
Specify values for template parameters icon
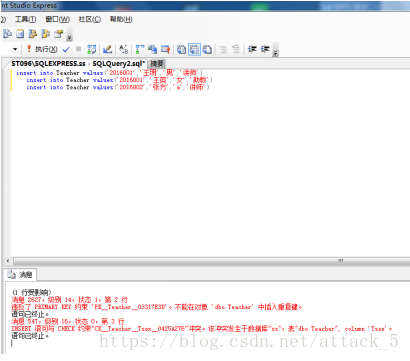[x=124, y=49]
